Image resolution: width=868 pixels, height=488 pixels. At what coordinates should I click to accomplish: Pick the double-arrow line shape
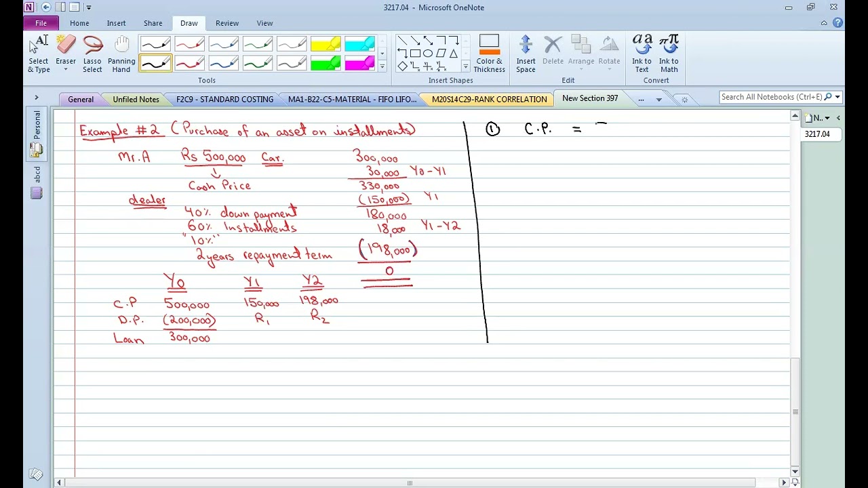point(428,41)
